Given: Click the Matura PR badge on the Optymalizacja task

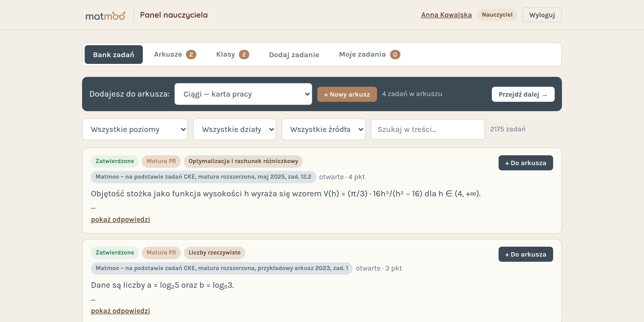Looking at the screenshot, I should (x=161, y=161).
